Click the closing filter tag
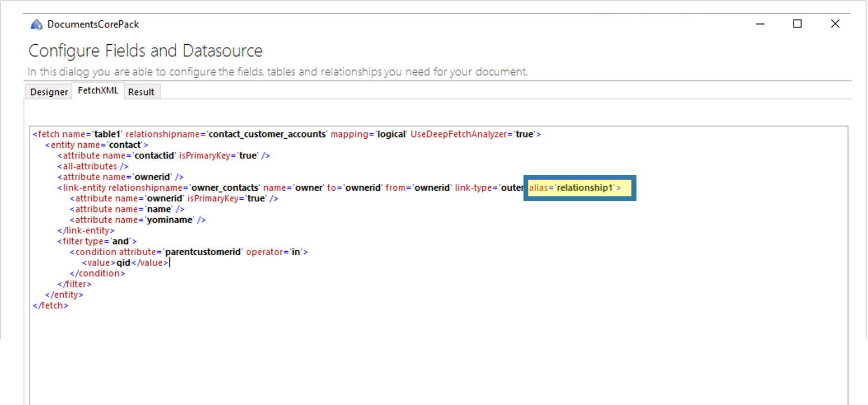This screenshot has width=868, height=405. click(x=76, y=284)
